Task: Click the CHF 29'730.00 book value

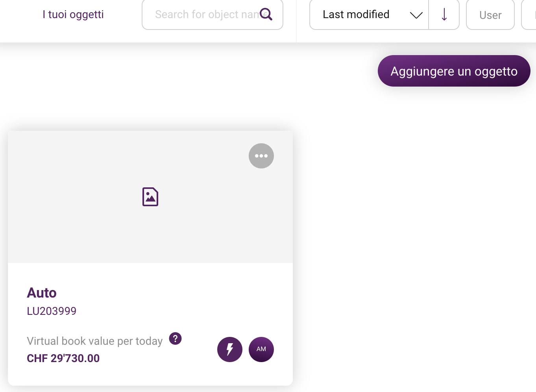Action: (63, 358)
